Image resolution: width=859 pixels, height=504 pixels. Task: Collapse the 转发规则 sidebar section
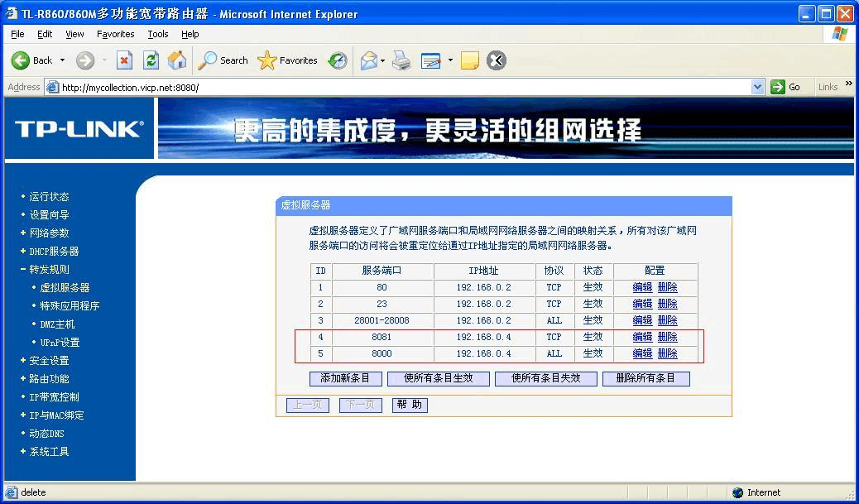49,270
